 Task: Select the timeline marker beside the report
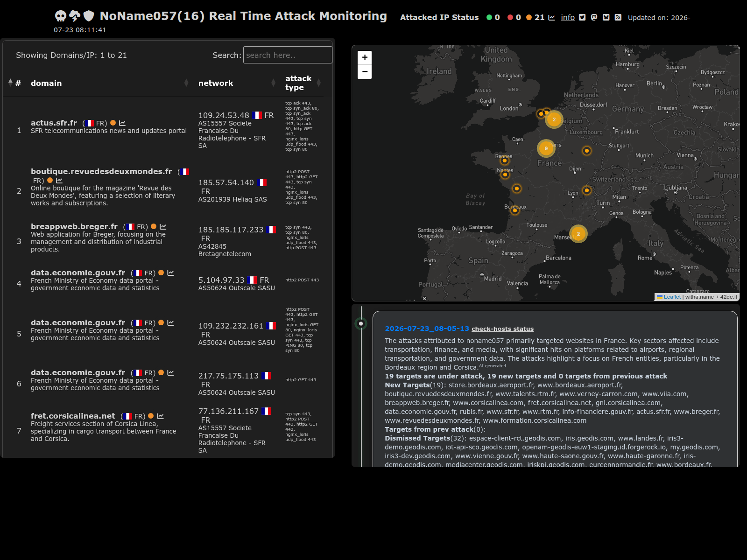(x=361, y=323)
